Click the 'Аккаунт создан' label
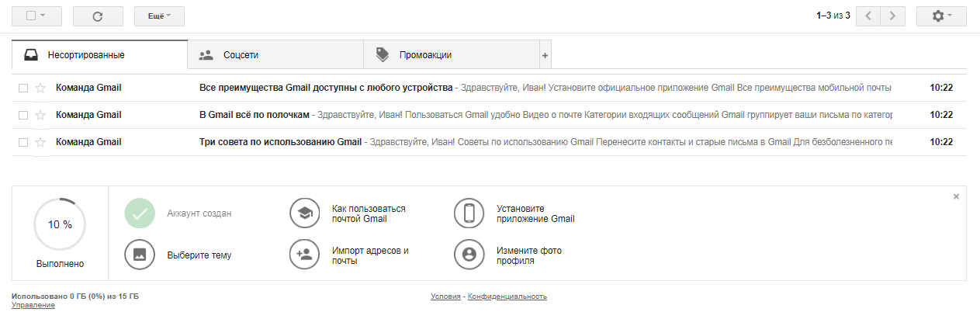 coord(199,213)
